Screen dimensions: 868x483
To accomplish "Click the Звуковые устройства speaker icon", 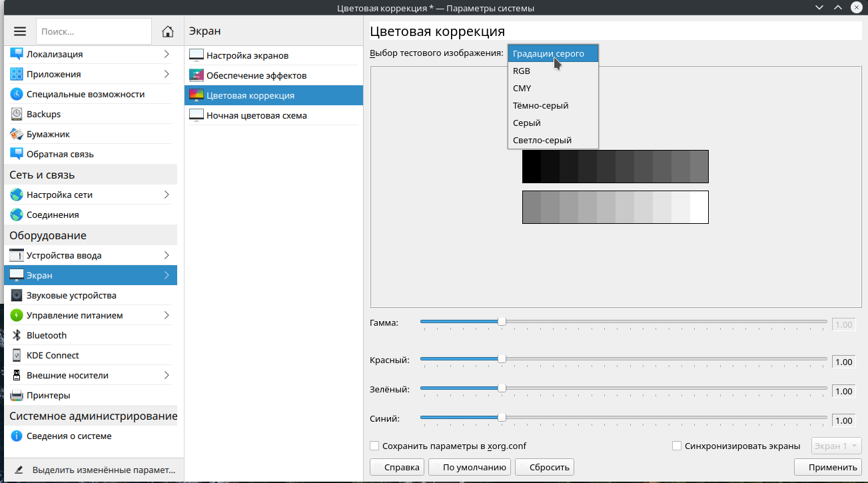I will (x=17, y=295).
